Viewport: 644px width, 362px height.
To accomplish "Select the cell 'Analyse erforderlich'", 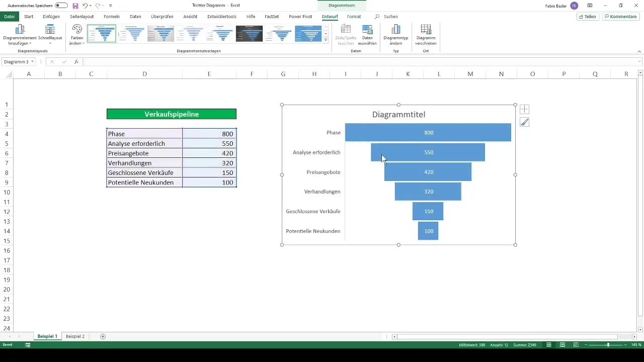I will click(x=144, y=143).
